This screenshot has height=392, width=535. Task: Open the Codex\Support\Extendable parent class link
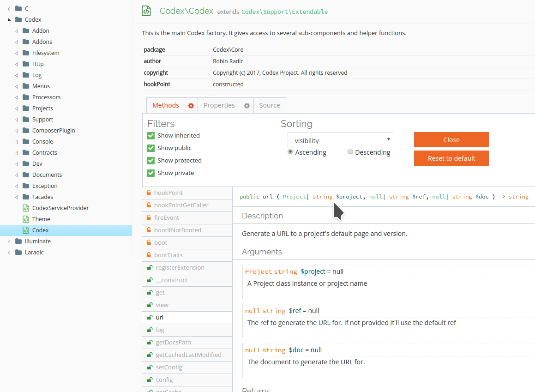pyautogui.click(x=284, y=12)
